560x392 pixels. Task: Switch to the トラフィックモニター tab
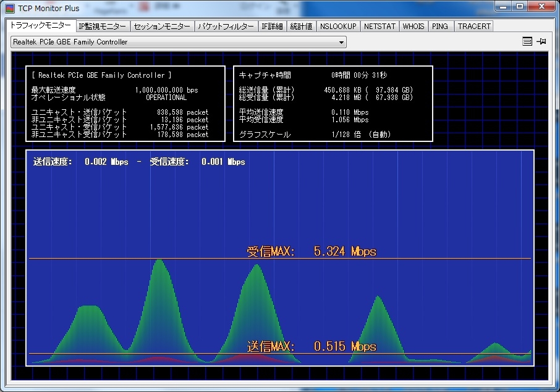[40, 26]
